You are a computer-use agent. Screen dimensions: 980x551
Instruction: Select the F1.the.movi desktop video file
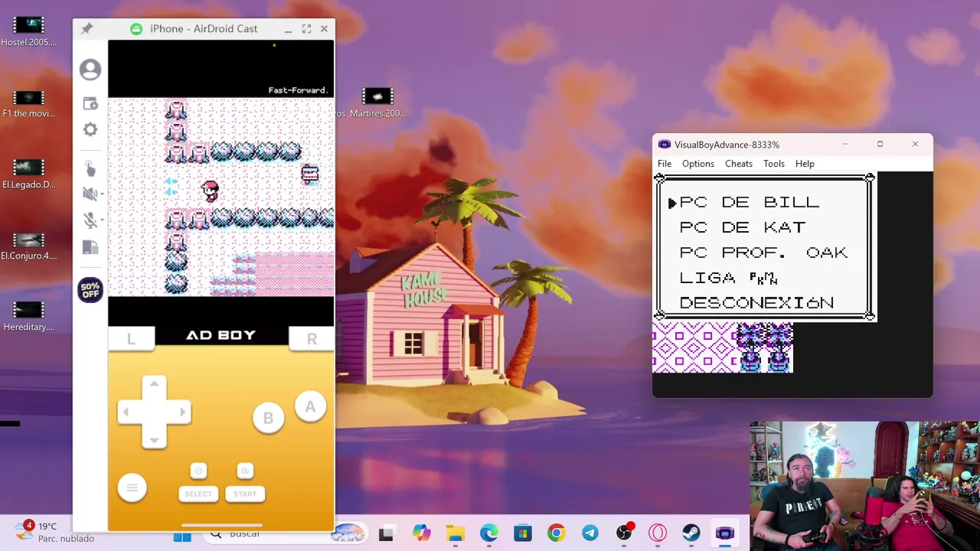[x=29, y=103]
